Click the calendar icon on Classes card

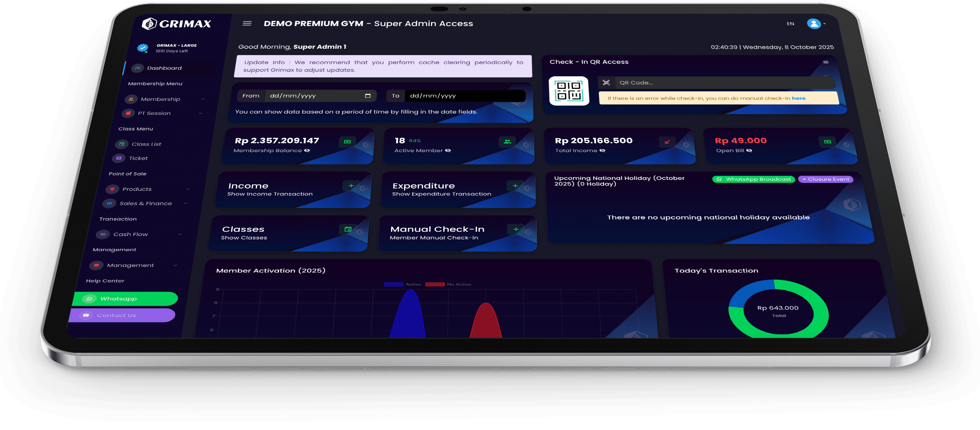click(x=348, y=229)
